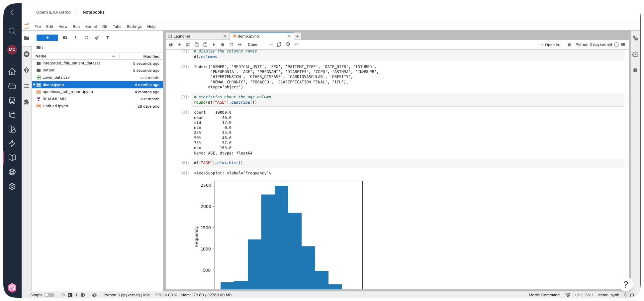Image resolution: width=644 pixels, height=301 pixels.
Task: Open the help question mark button
Action: click(x=625, y=284)
